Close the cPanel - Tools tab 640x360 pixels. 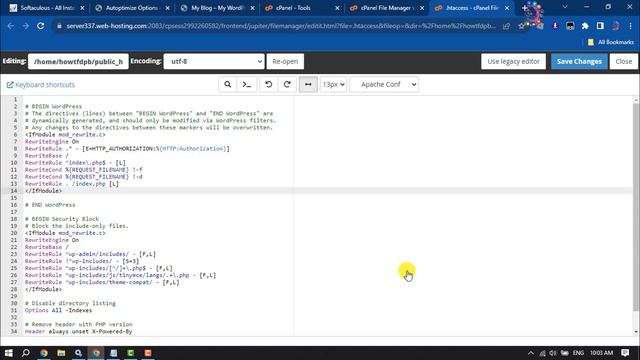click(337, 8)
